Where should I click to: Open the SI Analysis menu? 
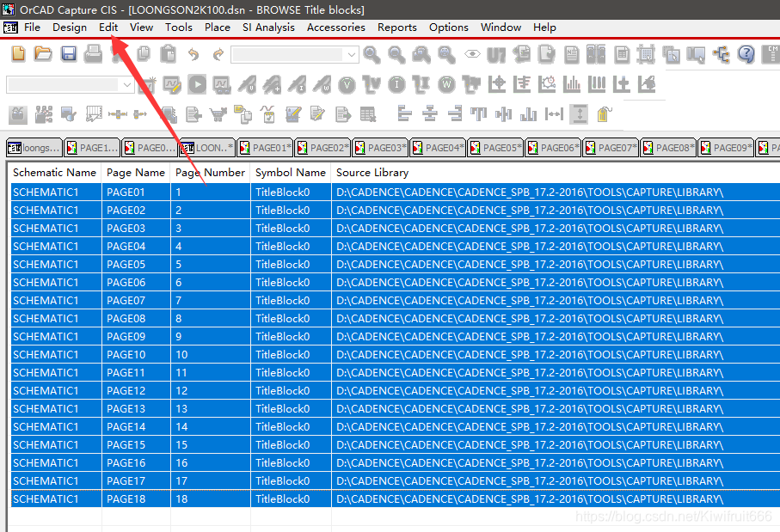click(267, 27)
